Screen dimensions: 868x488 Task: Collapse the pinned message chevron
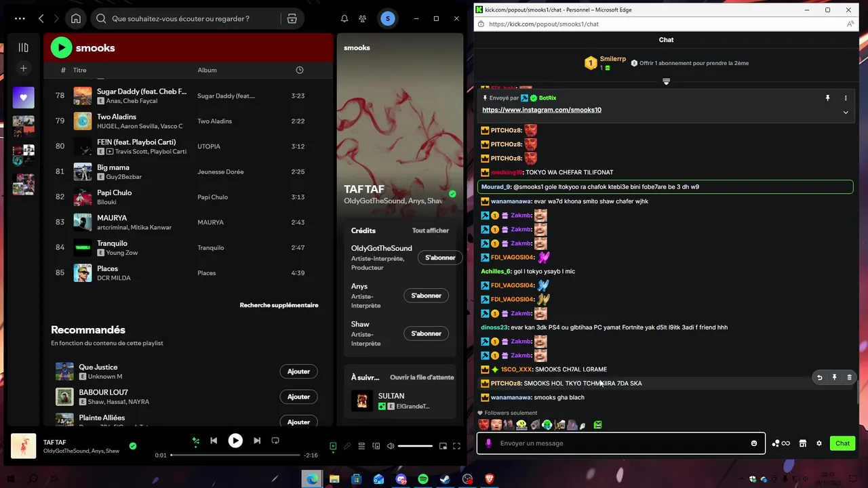[x=846, y=113]
